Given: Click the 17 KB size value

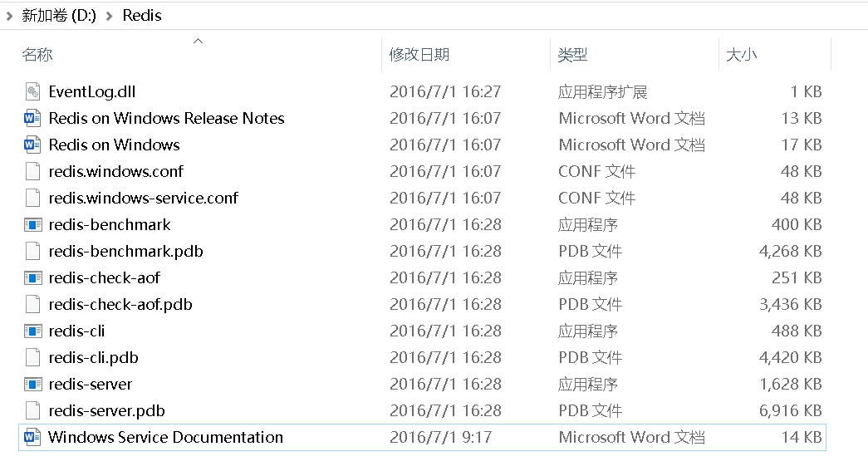Looking at the screenshot, I should pos(801,145).
